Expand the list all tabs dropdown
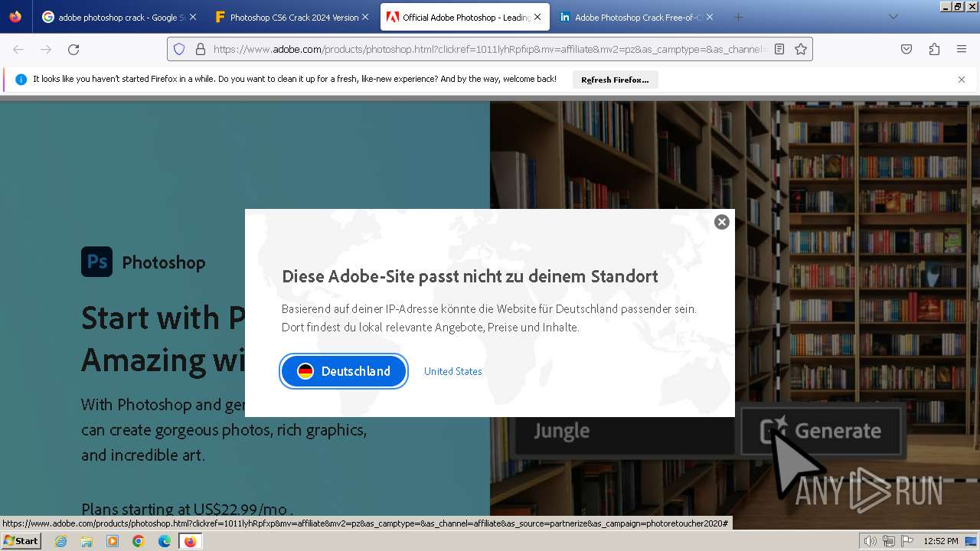 point(893,17)
